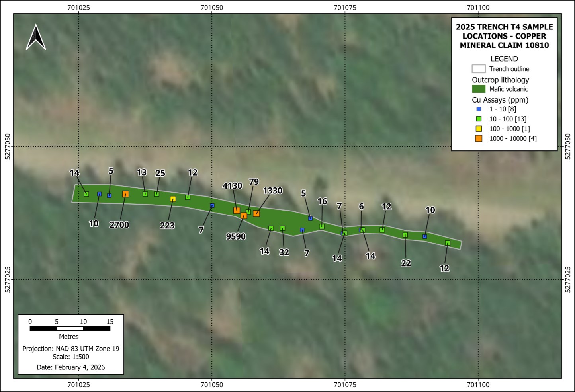The height and width of the screenshot is (392, 575).
Task: Select the orange 1330 ppm sample marker
Action: 256,214
